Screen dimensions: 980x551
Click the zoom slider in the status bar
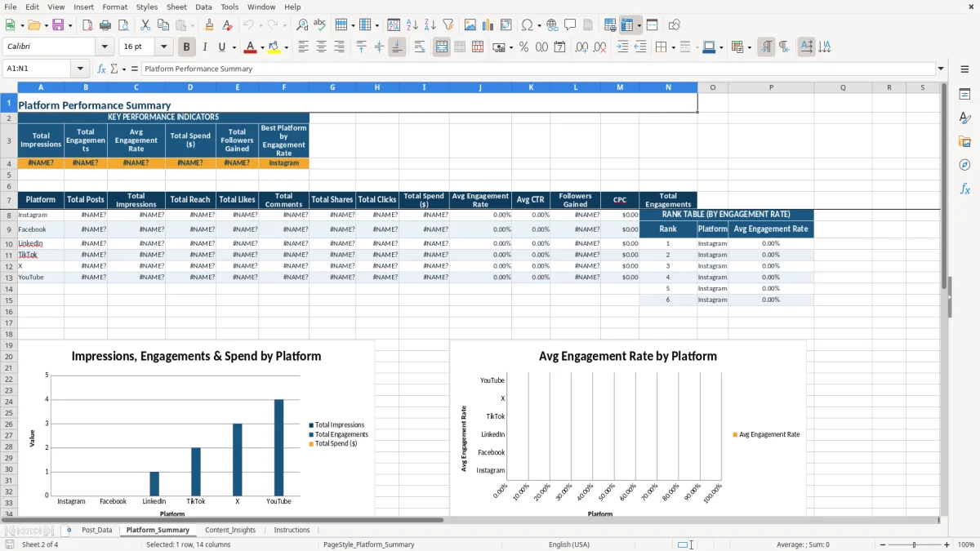(913, 544)
